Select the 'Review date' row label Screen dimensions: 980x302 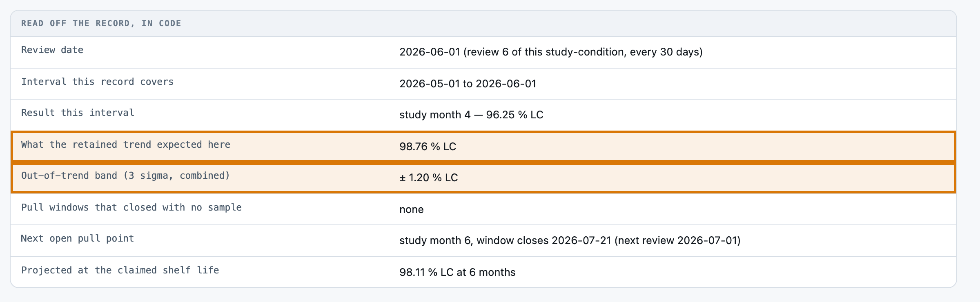tap(52, 50)
